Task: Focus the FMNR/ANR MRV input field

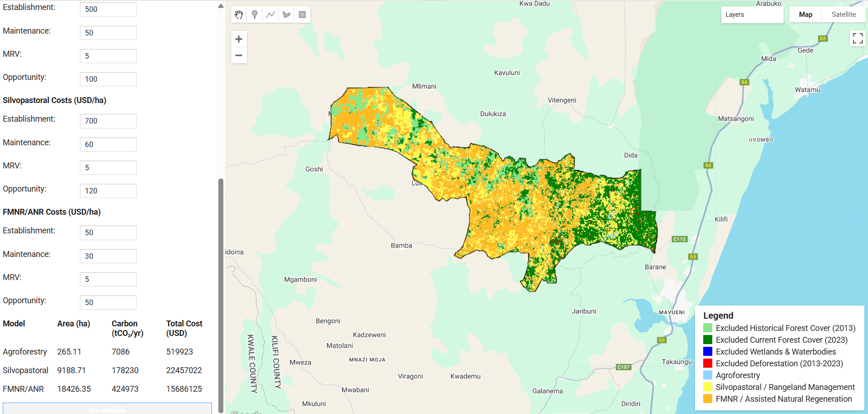Action: (x=108, y=280)
